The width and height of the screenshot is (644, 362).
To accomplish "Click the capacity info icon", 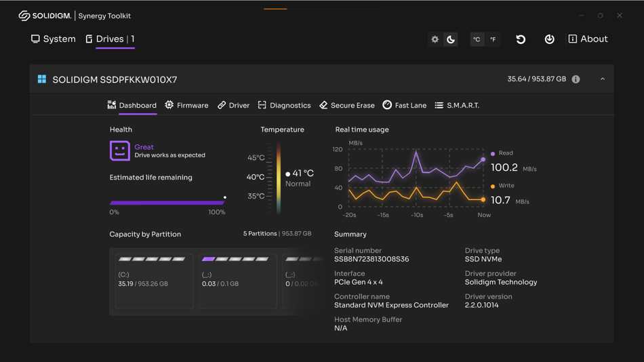I will coord(576,79).
